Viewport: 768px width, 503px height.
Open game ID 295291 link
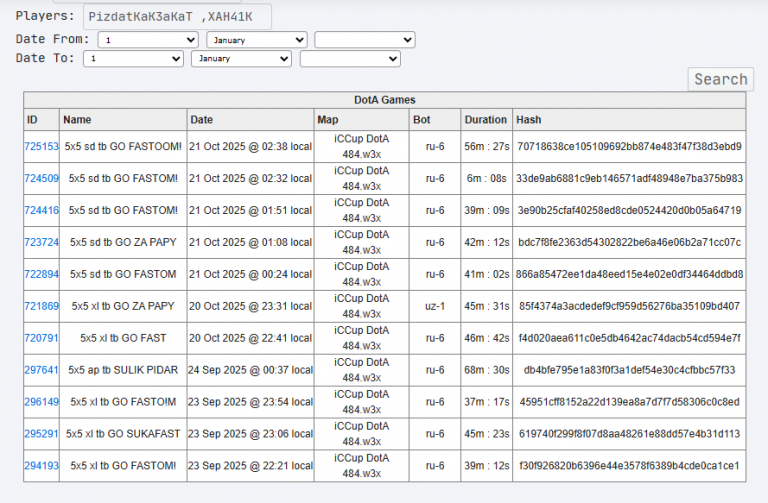(x=41, y=433)
